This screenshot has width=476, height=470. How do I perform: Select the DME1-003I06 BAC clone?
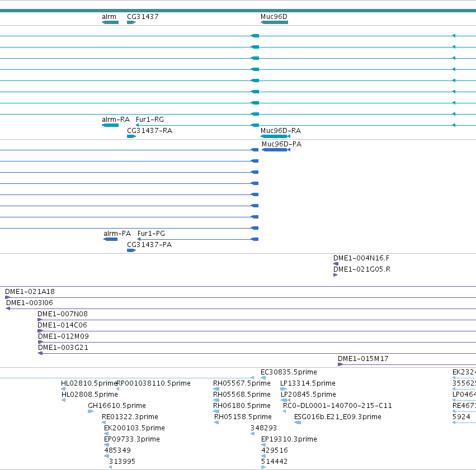241,308
